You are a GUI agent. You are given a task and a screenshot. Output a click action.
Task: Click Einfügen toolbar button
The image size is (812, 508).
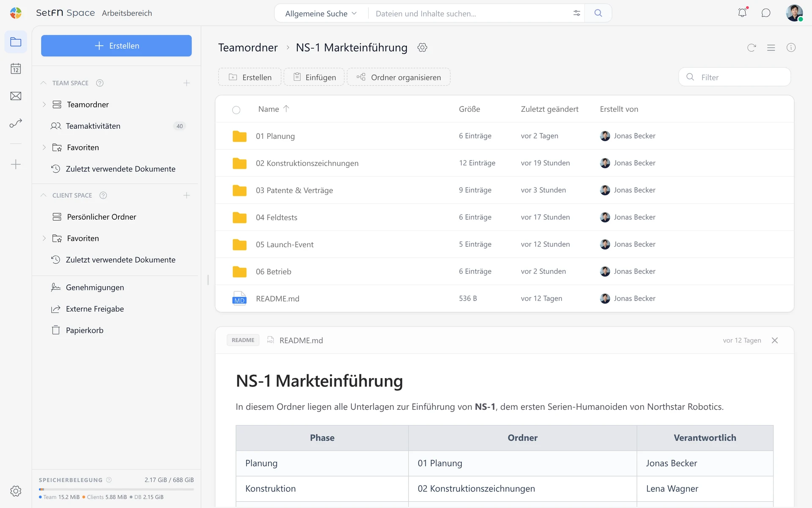314,77
